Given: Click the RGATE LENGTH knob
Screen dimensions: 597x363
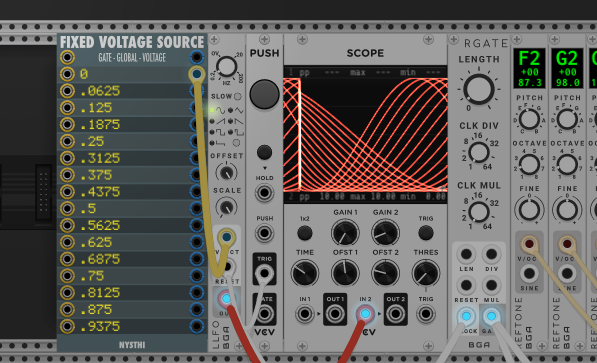Looking at the screenshot, I should click(x=479, y=89).
